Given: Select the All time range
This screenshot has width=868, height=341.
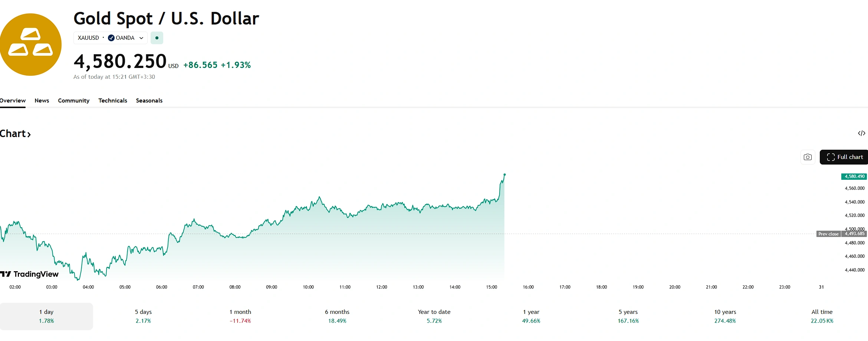Looking at the screenshot, I should coord(822,316).
